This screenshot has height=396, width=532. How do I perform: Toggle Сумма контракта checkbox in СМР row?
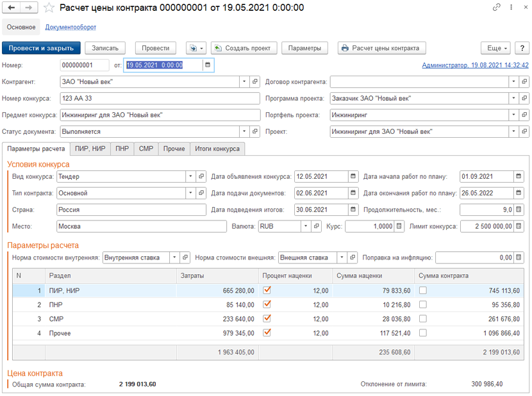423,318
